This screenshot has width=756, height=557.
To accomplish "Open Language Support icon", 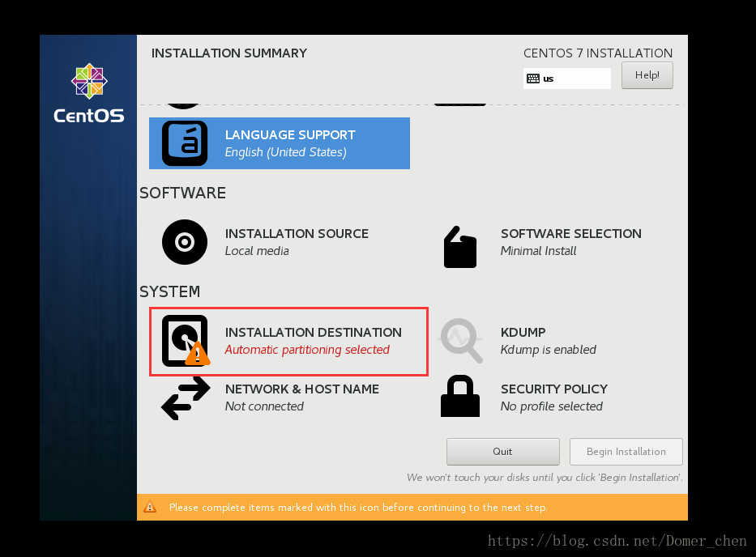I will pyautogui.click(x=185, y=143).
